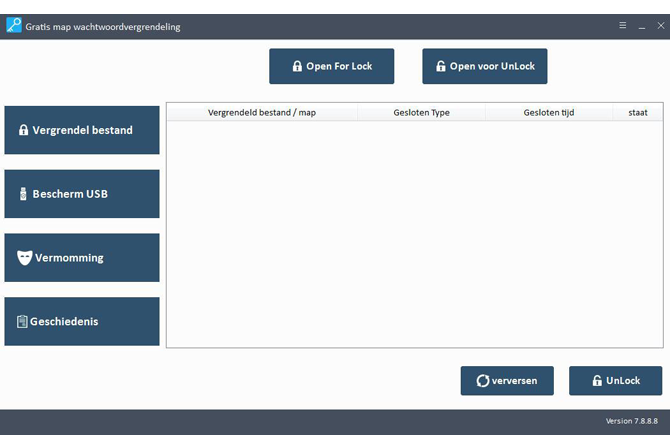Screen dimensions: 670x447
Task: Click the Gratis map wachtwoordvergrendeling title text
Action: pos(103,26)
